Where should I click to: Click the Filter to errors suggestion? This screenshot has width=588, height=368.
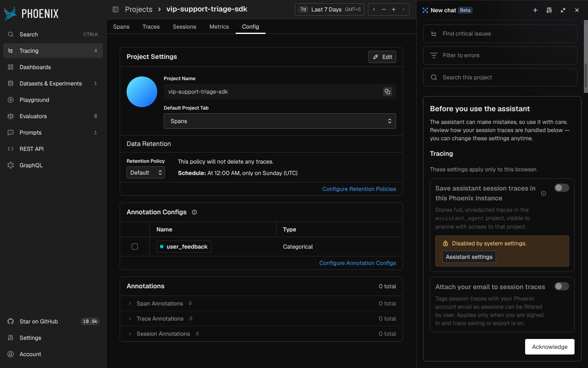pos(500,55)
